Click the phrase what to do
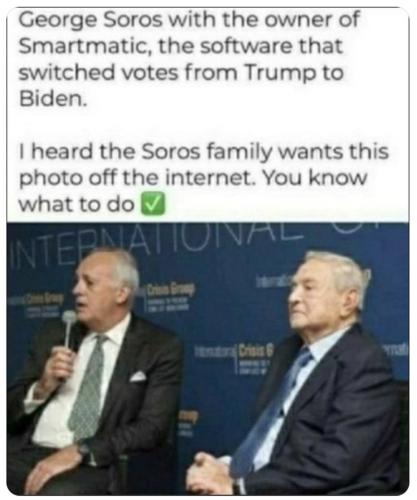Screen dimensions: 417x500 pyautogui.click(x=76, y=204)
